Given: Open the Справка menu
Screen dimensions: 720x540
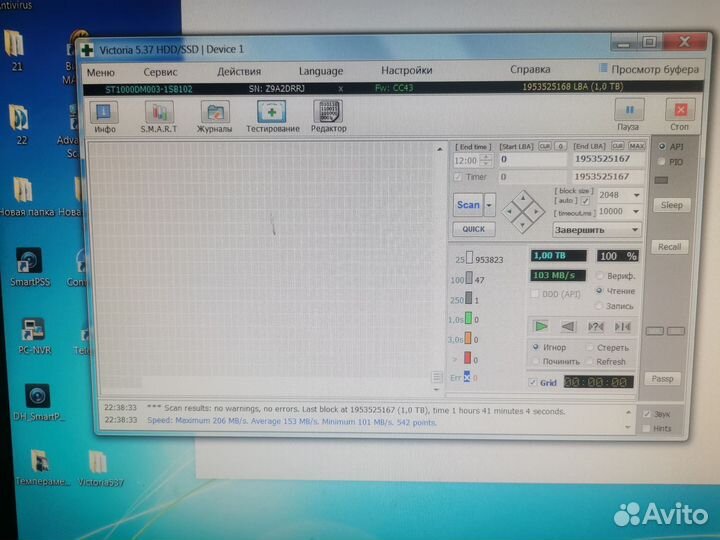Looking at the screenshot, I should click(530, 69).
